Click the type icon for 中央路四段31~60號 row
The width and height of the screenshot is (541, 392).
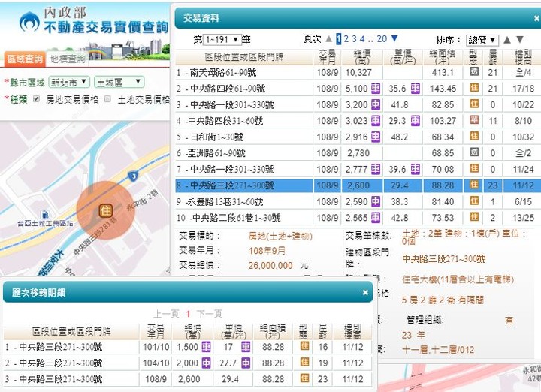[474, 120]
